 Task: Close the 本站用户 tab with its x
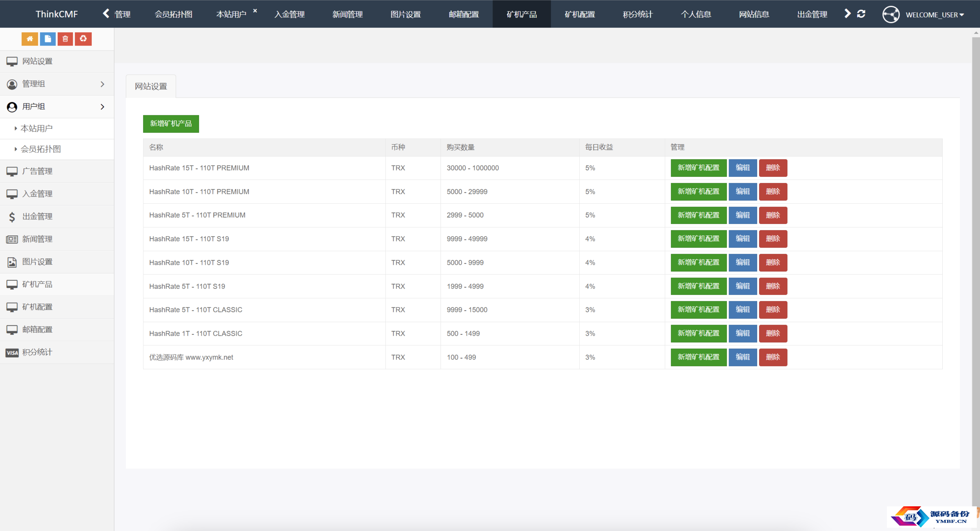tap(255, 11)
